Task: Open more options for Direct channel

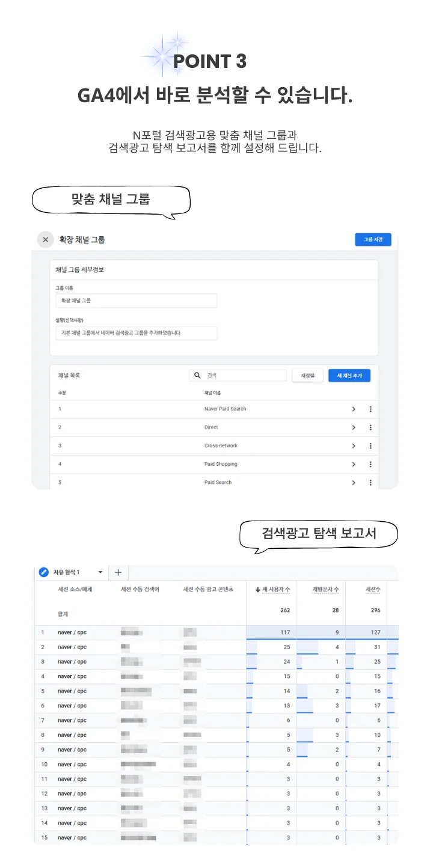Action: click(370, 427)
